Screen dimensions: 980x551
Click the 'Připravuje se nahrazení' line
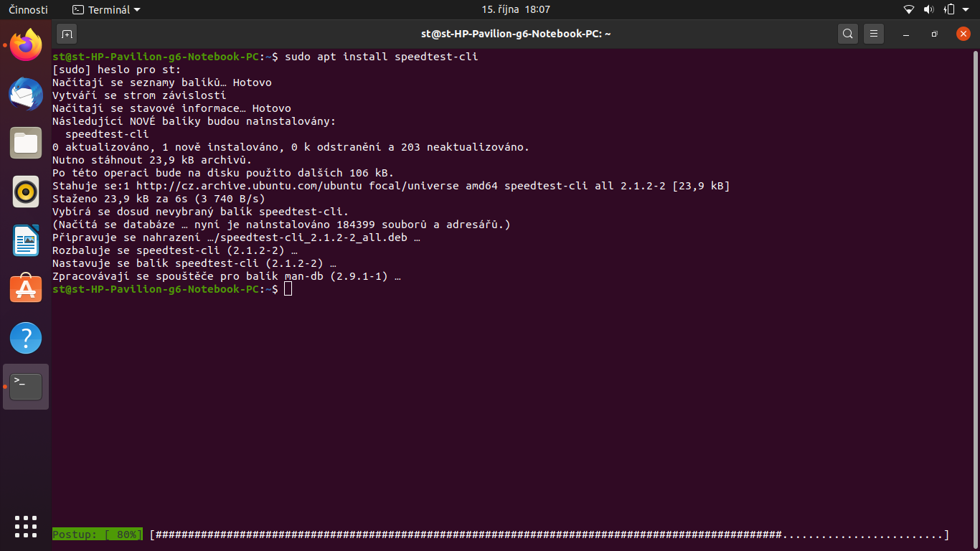[236, 237]
